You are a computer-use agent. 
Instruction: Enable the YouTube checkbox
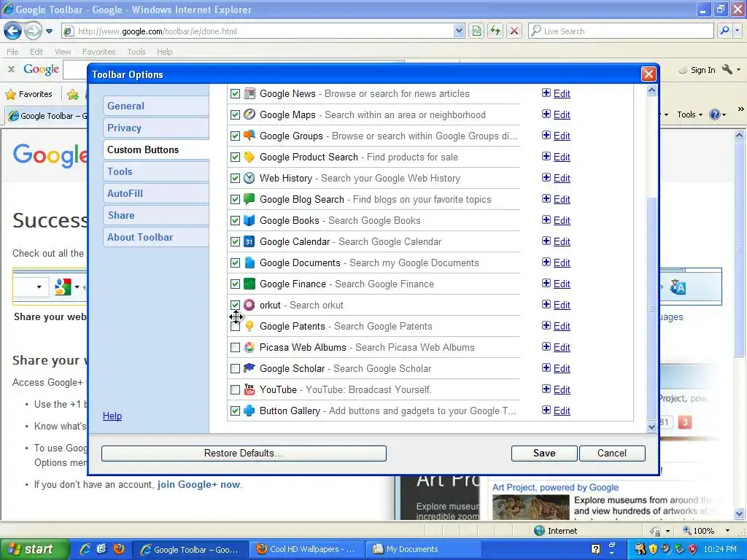[235, 389]
